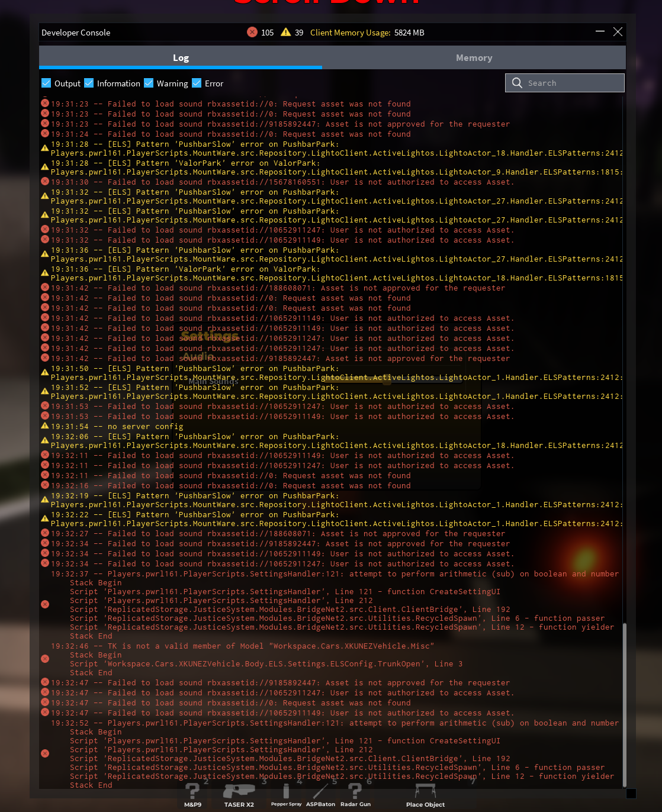
Task: Minimize the Developer Console
Action: [600, 32]
